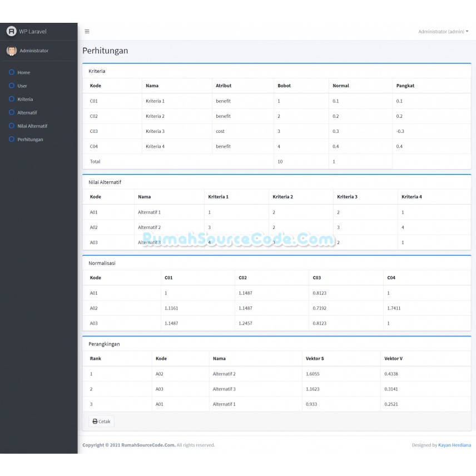Click the circle icon beside Home
Screen dimensions: 476x476
tap(11, 72)
